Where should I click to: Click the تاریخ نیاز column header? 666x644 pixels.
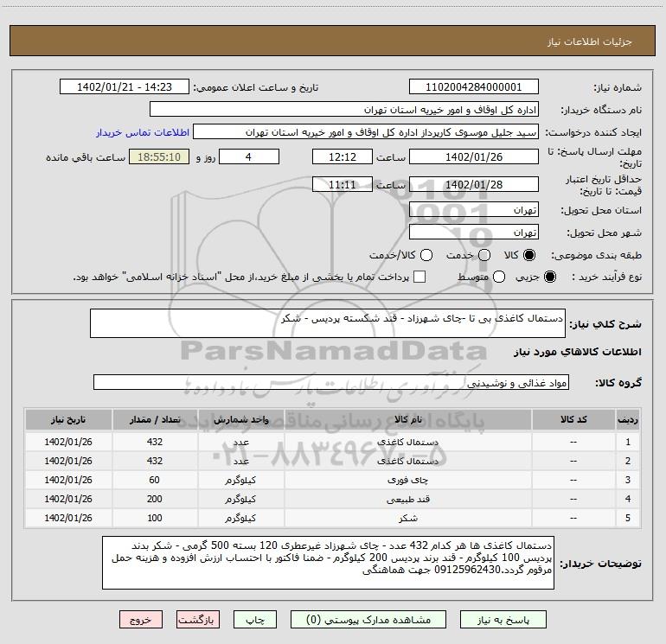coord(68,419)
